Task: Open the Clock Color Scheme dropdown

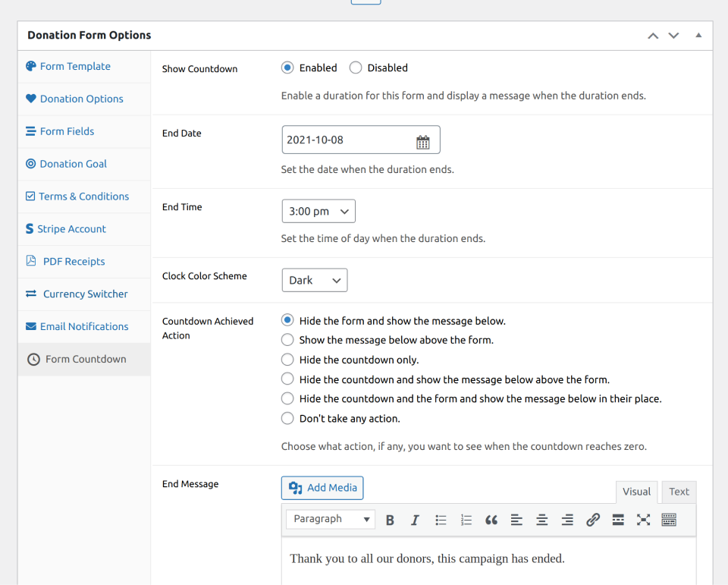Action: [x=314, y=280]
